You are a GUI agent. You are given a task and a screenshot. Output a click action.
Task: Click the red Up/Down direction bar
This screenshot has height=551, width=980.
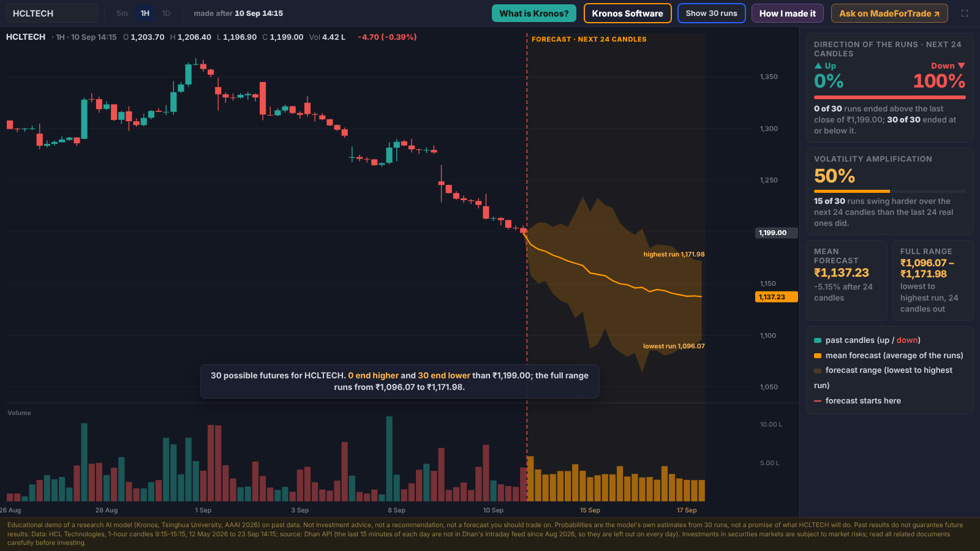pyautogui.click(x=890, y=97)
